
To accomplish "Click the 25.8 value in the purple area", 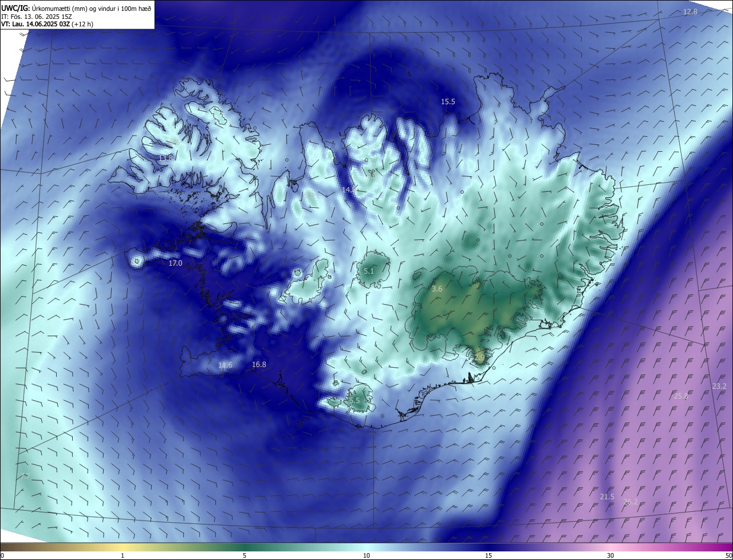I will pyautogui.click(x=681, y=396).
